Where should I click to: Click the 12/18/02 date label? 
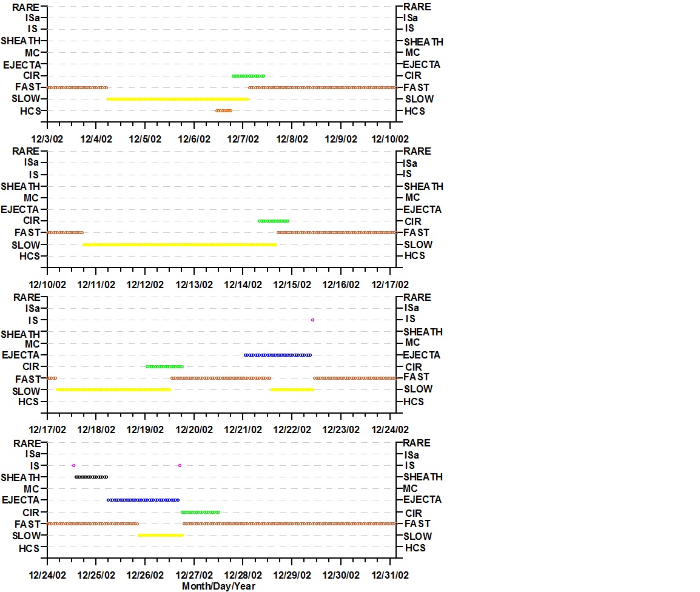pos(96,430)
